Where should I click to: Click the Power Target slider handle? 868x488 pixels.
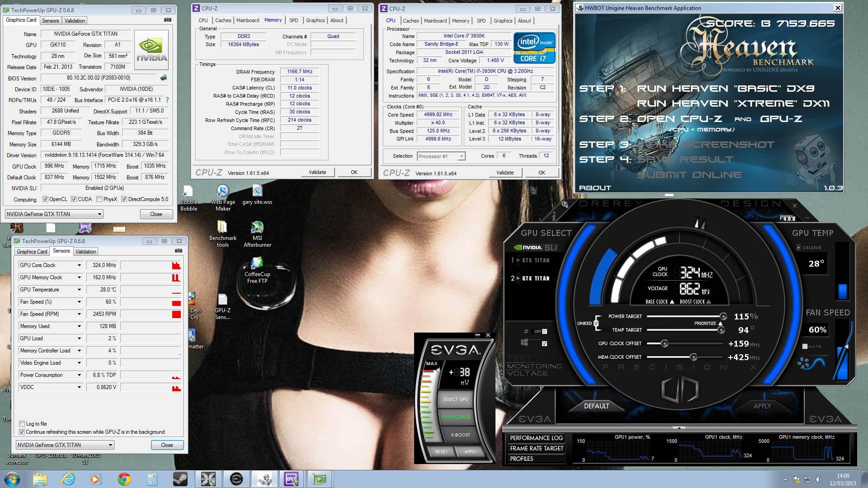pos(723,316)
